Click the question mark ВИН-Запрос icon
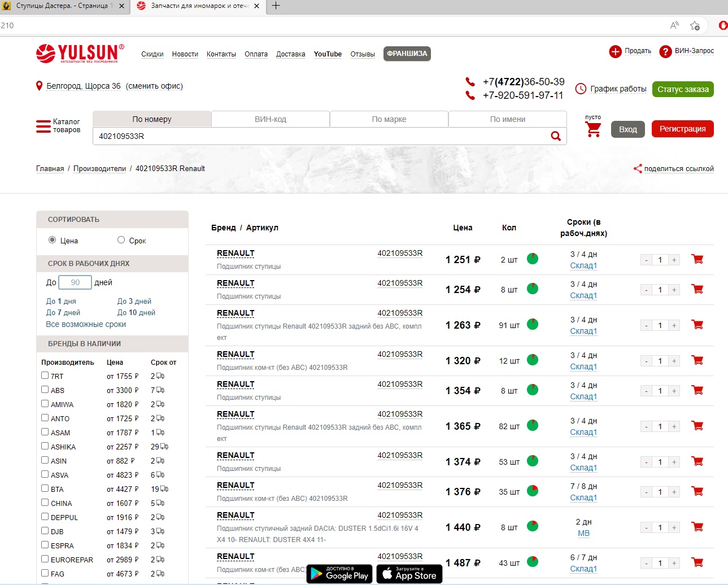The height and width of the screenshot is (585, 728). tap(665, 51)
